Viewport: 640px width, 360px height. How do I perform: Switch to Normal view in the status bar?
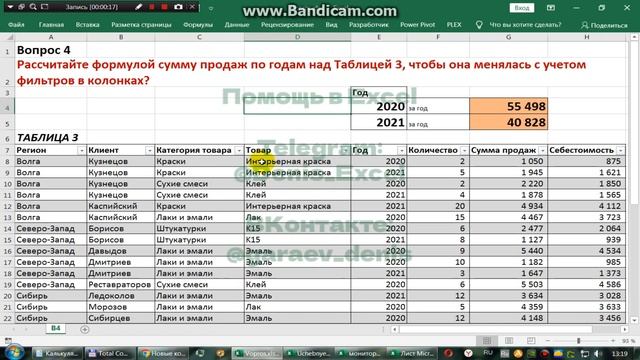[x=487, y=340]
